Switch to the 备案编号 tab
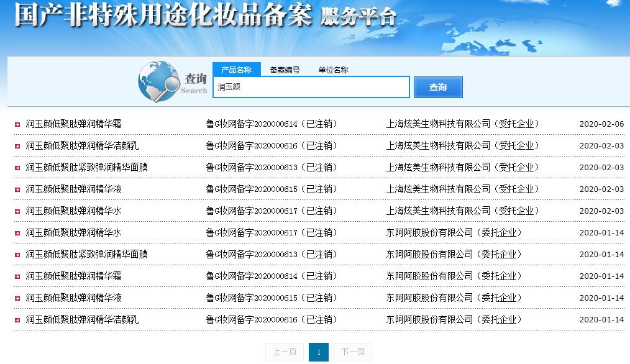 285,70
